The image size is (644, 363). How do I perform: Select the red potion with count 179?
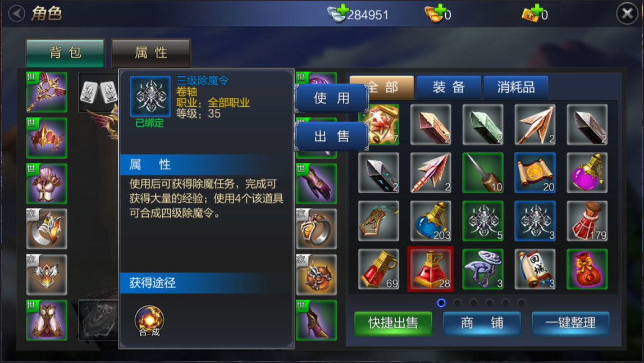(x=587, y=221)
